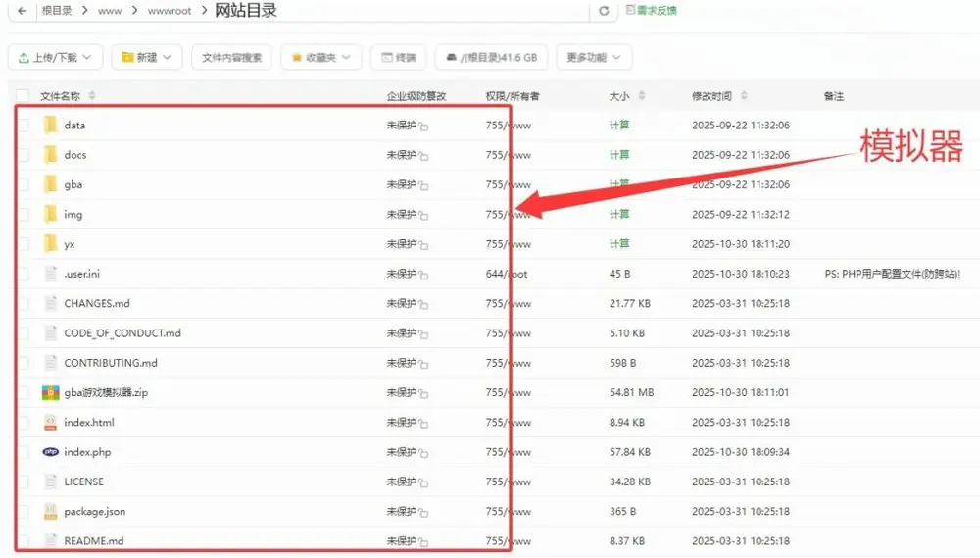The height and width of the screenshot is (558, 980).
Task: Open the data folder icon
Action: (51, 126)
